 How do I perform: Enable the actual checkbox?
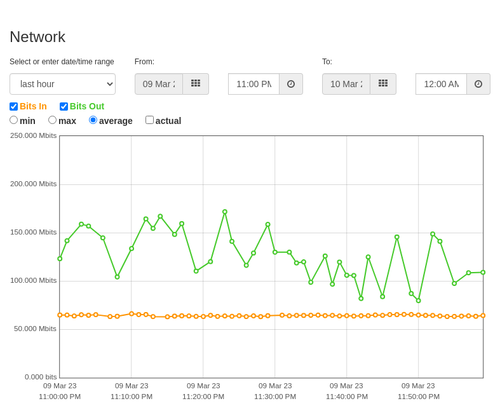149,120
